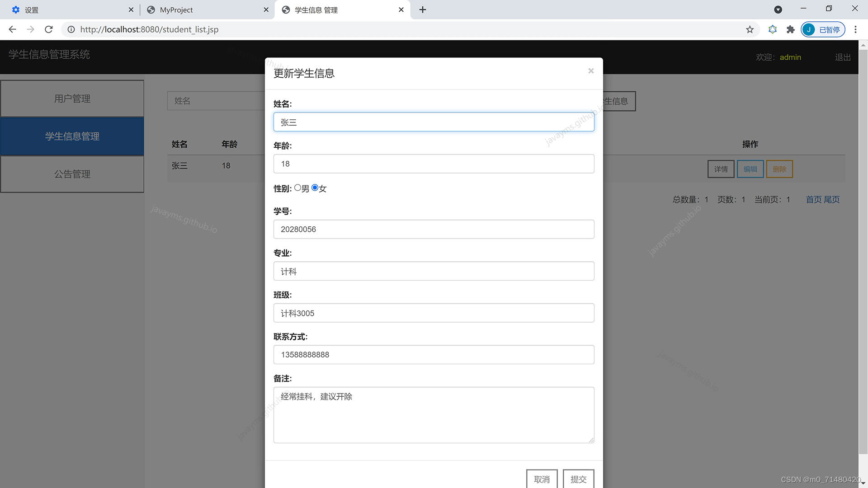Viewport: 868px width, 488px height.
Task: Click the 年龄 field showing 18
Action: coord(434,164)
